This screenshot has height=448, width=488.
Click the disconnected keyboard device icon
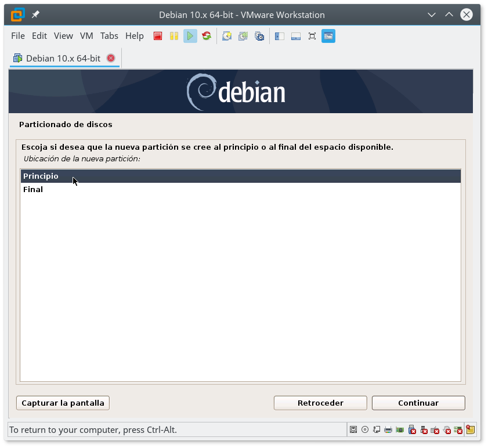tap(435, 430)
